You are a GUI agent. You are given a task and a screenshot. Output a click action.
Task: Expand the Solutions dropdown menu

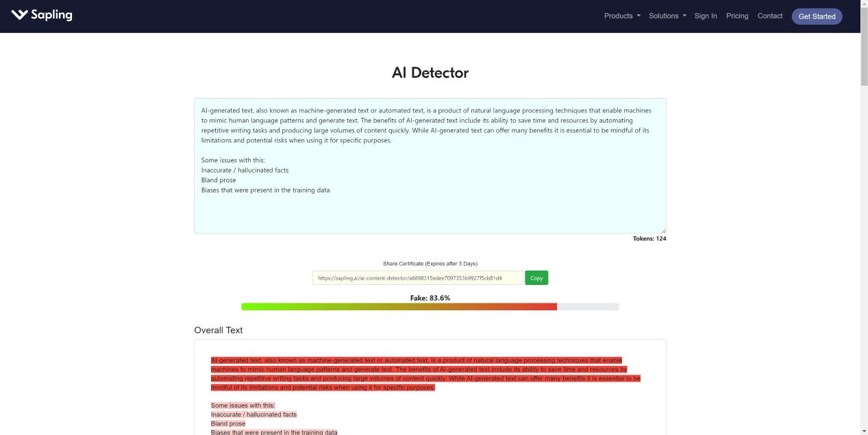click(x=667, y=16)
